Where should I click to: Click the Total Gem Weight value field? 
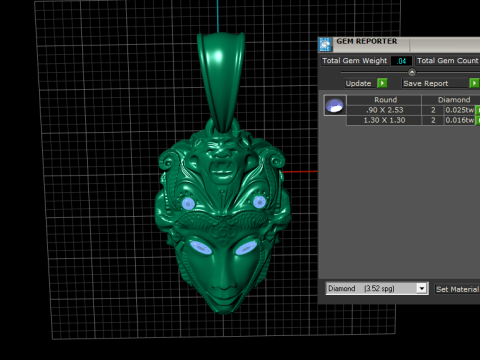coord(401,61)
